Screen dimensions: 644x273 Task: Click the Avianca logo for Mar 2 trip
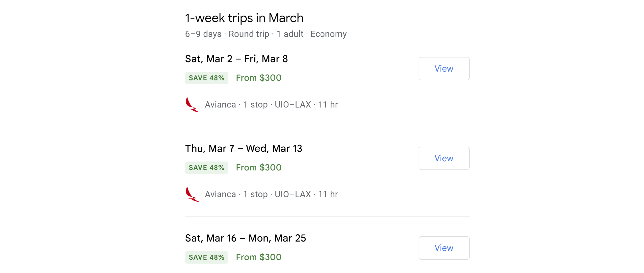point(192,105)
